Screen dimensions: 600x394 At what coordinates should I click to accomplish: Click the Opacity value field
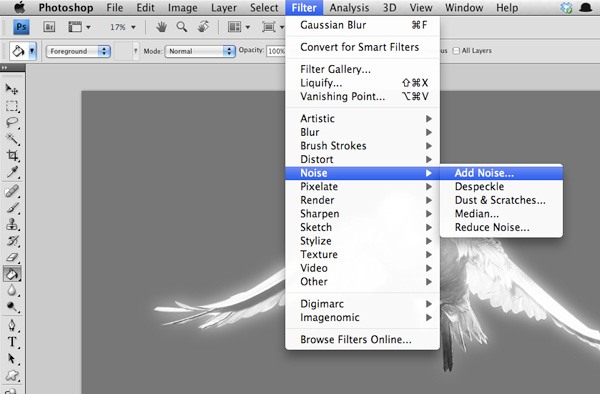pyautogui.click(x=276, y=51)
